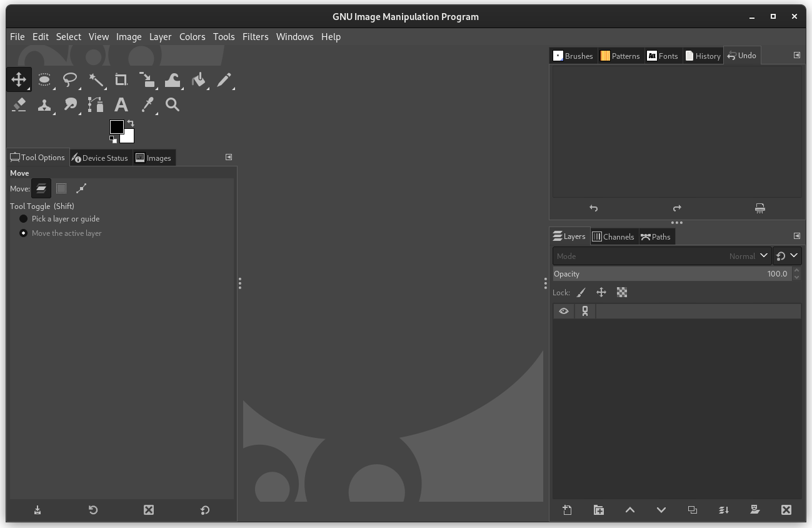Select the Unified Transform tool
The height and width of the screenshot is (528, 812).
pyautogui.click(x=147, y=79)
